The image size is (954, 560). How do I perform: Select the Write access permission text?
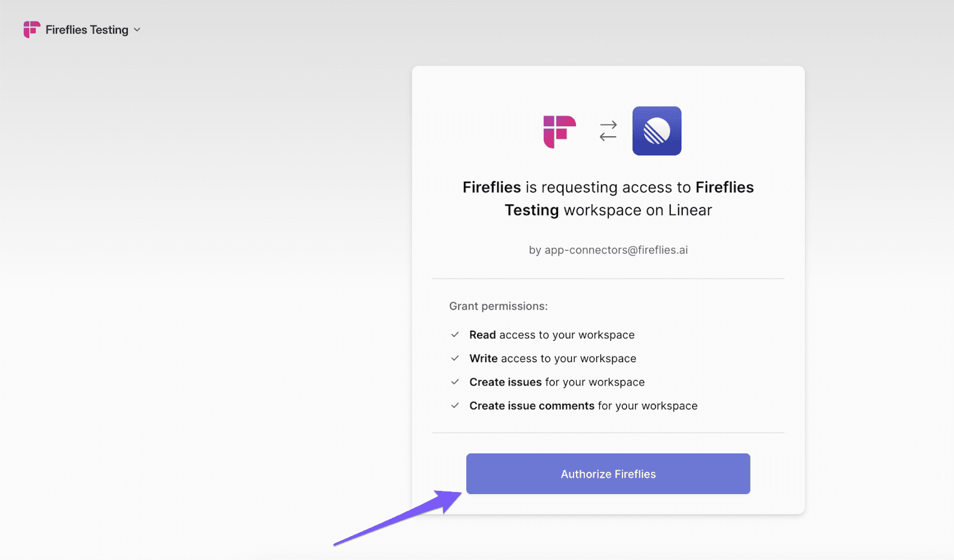tap(553, 359)
